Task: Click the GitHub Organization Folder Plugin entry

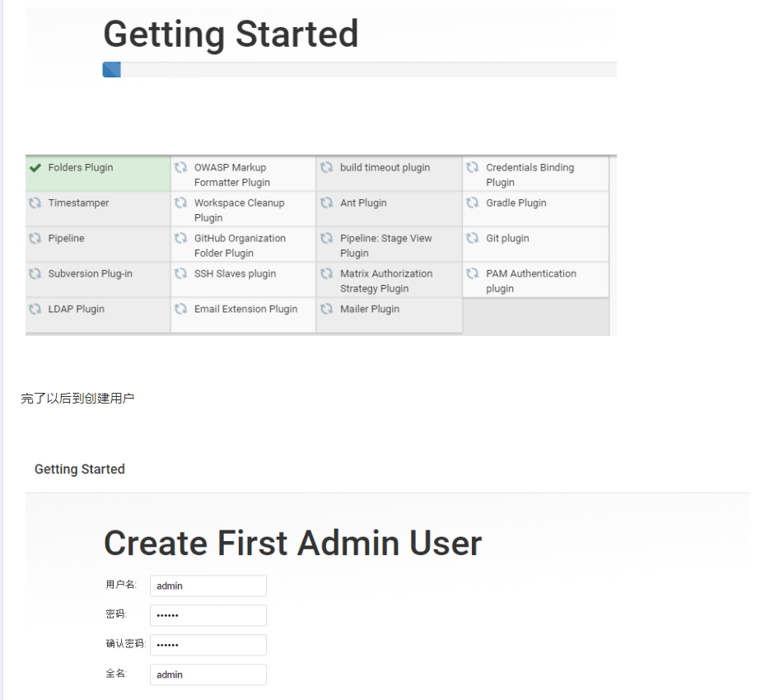Action: pos(240,245)
